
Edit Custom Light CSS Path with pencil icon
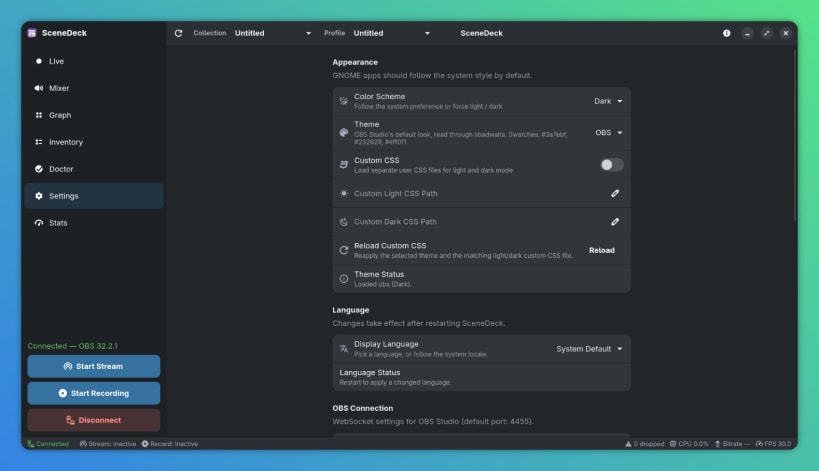point(615,193)
